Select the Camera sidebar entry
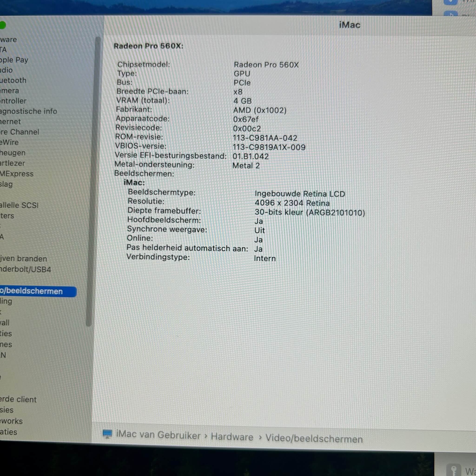 click(x=9, y=91)
